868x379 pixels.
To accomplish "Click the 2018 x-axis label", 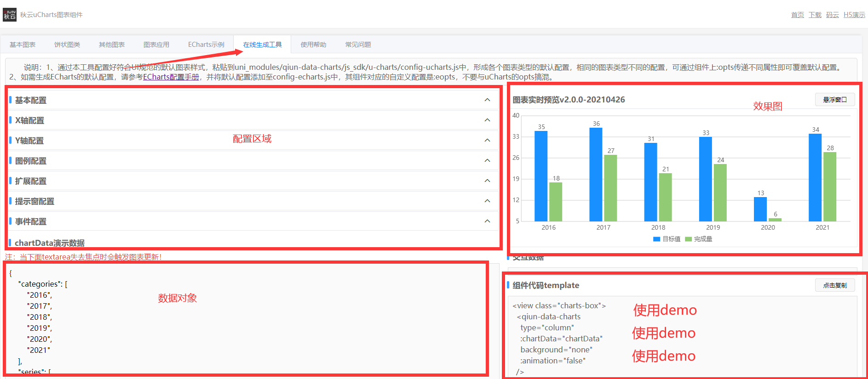I will 658,227.
